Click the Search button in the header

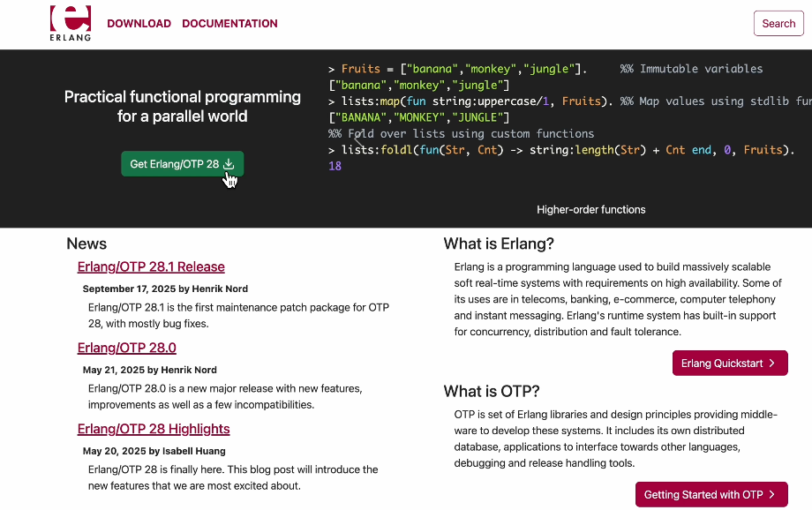coord(778,24)
